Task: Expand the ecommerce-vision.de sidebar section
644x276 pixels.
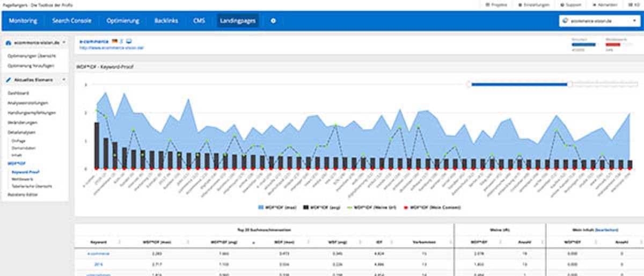Action: pyautogui.click(x=35, y=42)
